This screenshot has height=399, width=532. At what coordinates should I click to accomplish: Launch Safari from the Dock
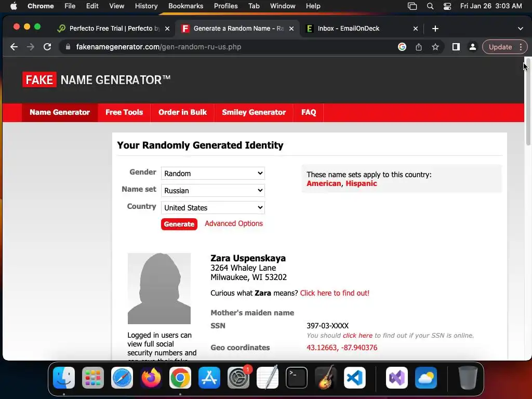coord(122,378)
